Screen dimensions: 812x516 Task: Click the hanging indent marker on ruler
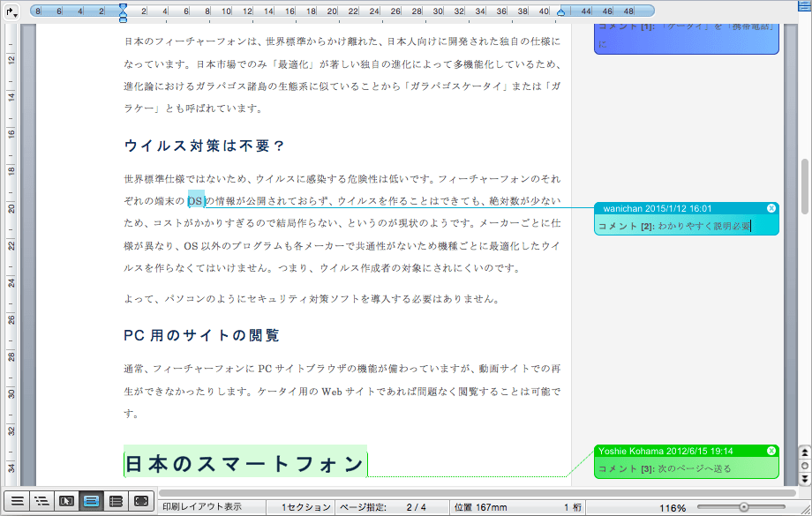(123, 13)
